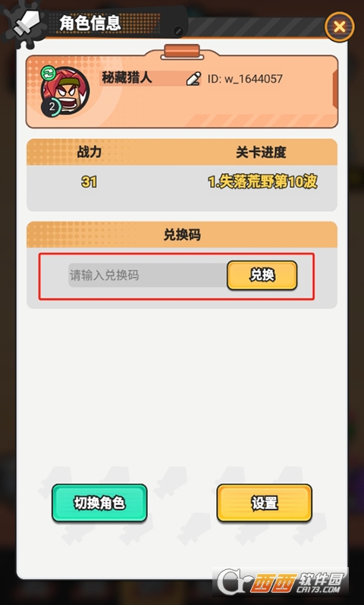Edit nickname using the pencil icon
Screen dimensions: 364x605
click(x=193, y=79)
